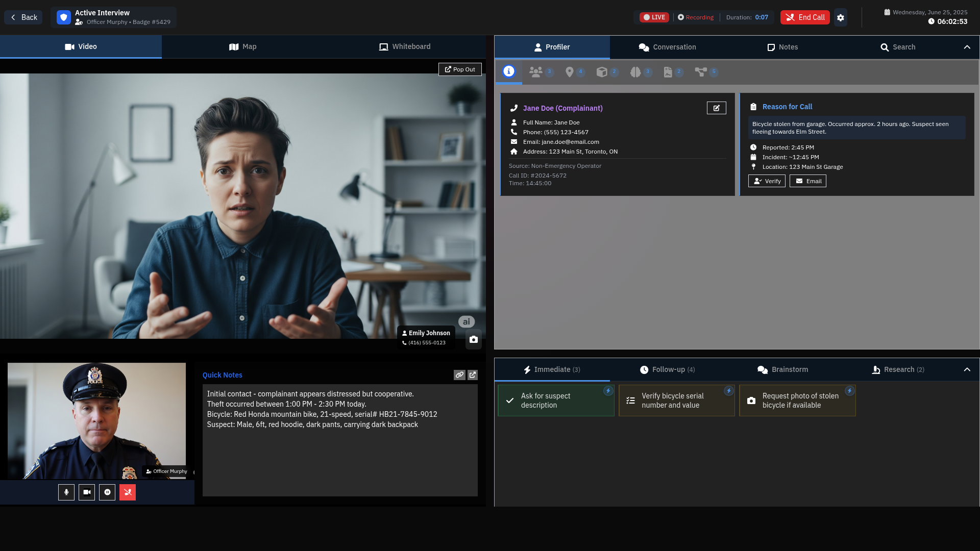980x551 pixels.
Task: Check off the 'Ask for suspect description' task
Action: click(509, 400)
